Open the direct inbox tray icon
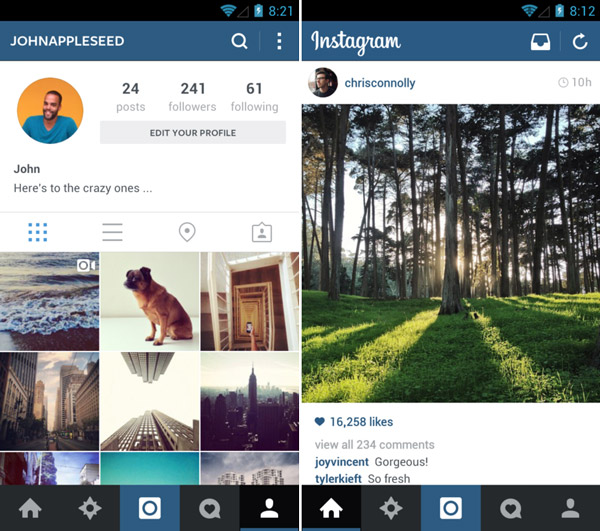Viewport: 600px width, 531px height. (540, 42)
